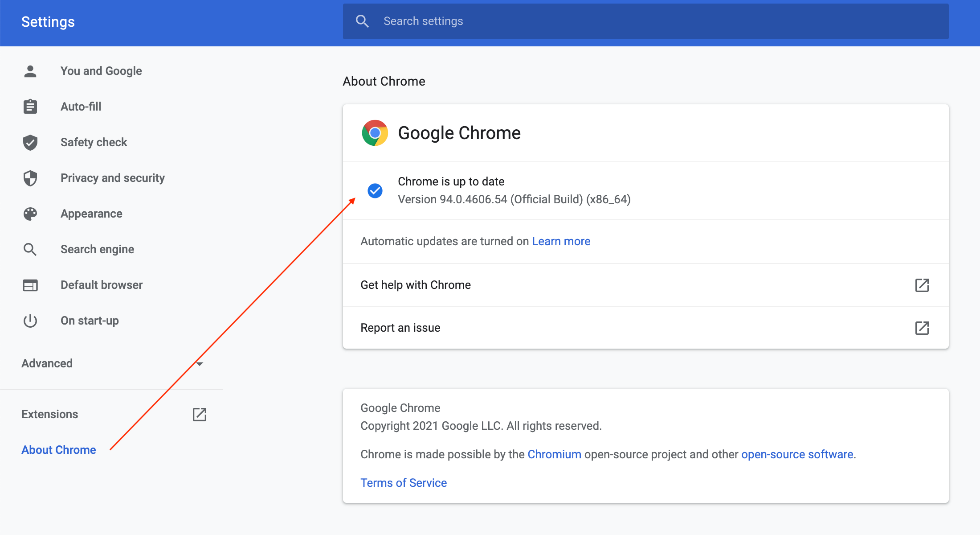The height and width of the screenshot is (535, 980).
Task: Open the Auto-fill settings page
Action: coord(81,107)
